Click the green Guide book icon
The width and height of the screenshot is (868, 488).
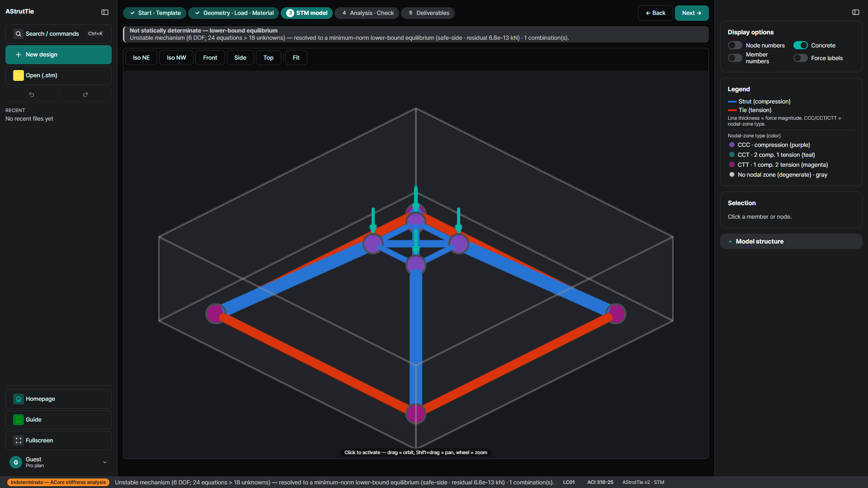[x=19, y=420]
